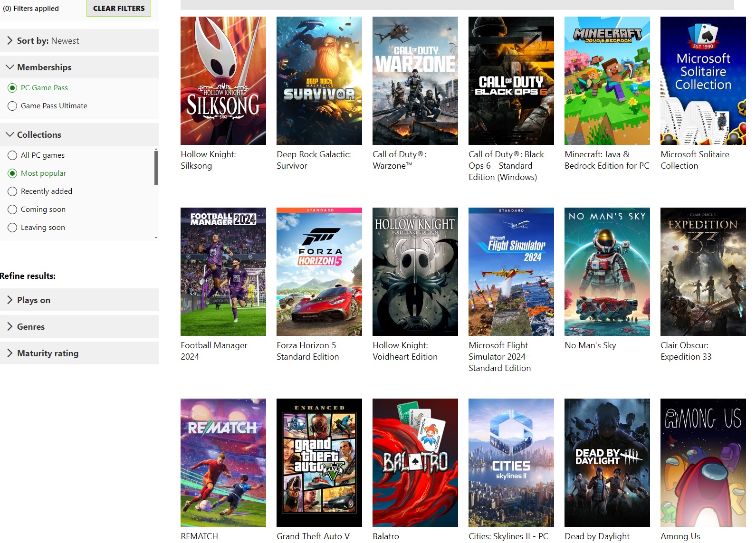Open Hollow Knight: Silksong cover art
The height and width of the screenshot is (543, 756).
223,81
